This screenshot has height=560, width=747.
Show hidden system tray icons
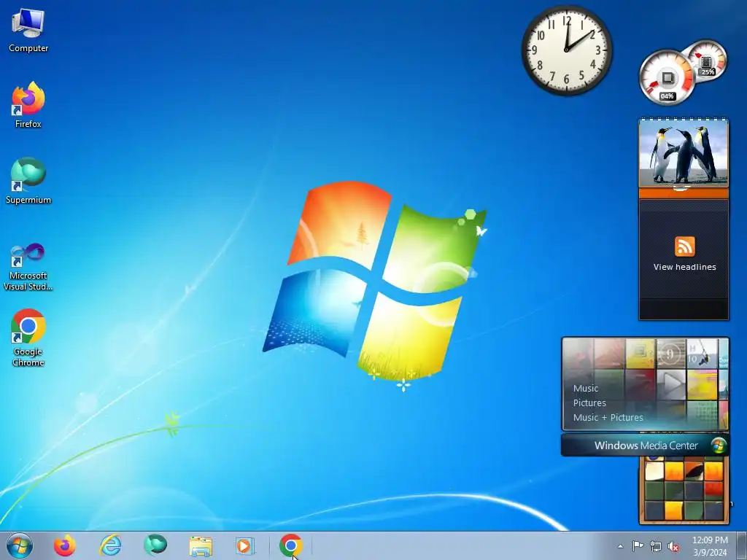coord(620,546)
